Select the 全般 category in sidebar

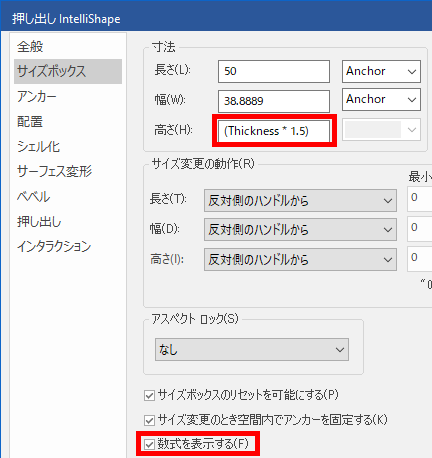pos(30,47)
